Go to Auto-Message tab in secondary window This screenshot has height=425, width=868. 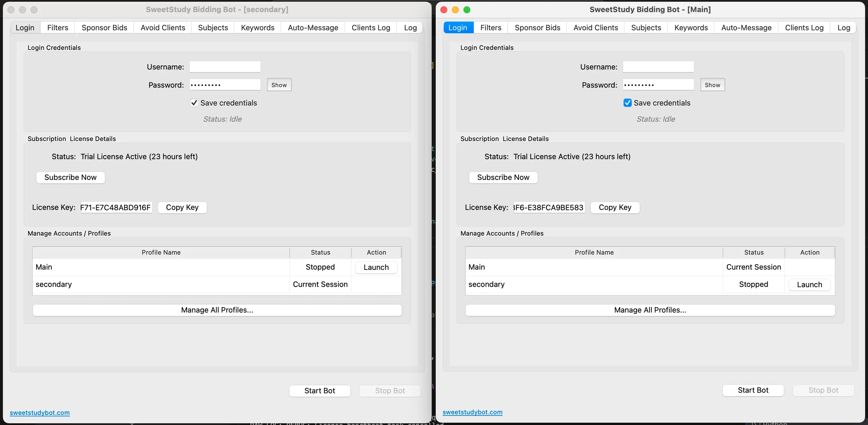[x=313, y=28]
